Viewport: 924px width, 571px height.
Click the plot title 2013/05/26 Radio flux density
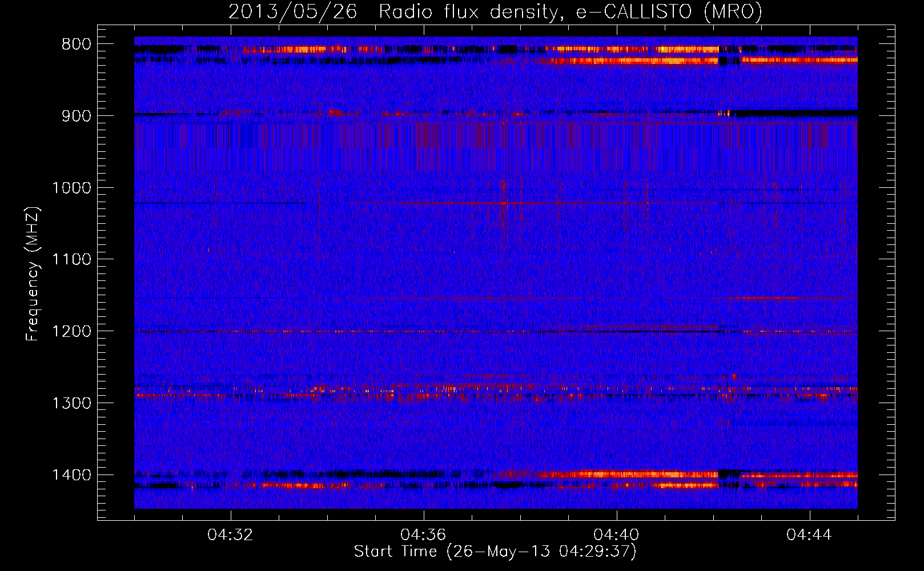pos(495,11)
